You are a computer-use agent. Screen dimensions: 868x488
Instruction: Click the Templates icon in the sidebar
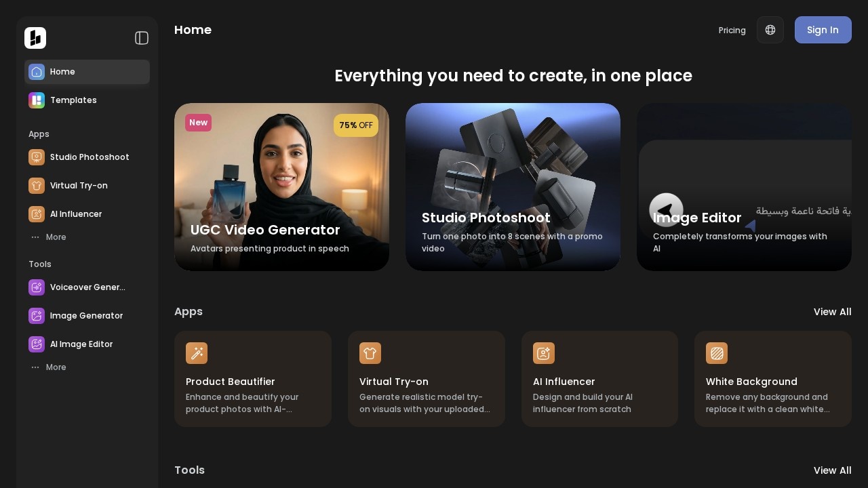click(x=37, y=100)
